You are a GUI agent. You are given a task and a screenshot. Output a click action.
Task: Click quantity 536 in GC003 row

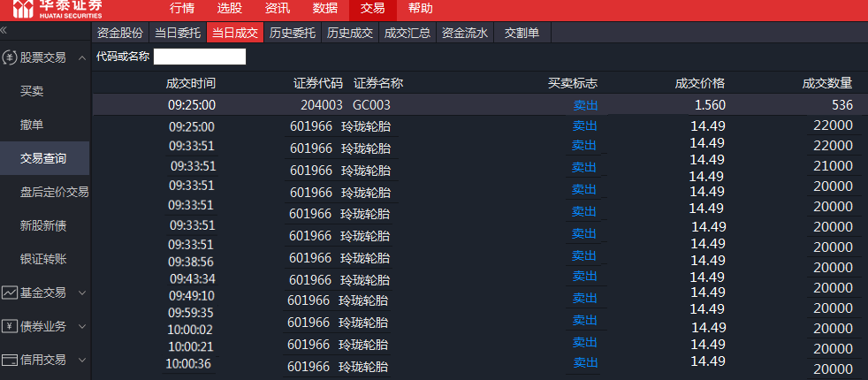click(842, 105)
